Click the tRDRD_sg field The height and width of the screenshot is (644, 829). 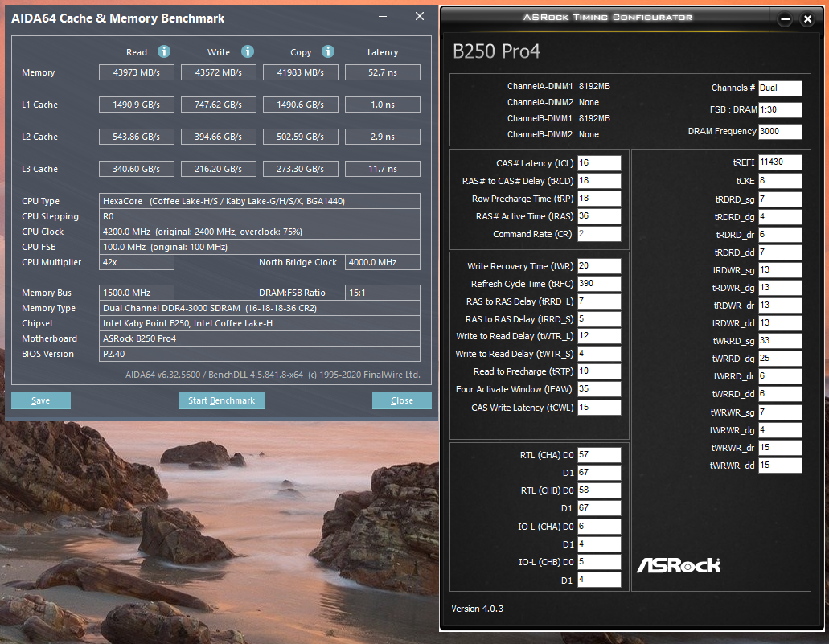click(780, 199)
